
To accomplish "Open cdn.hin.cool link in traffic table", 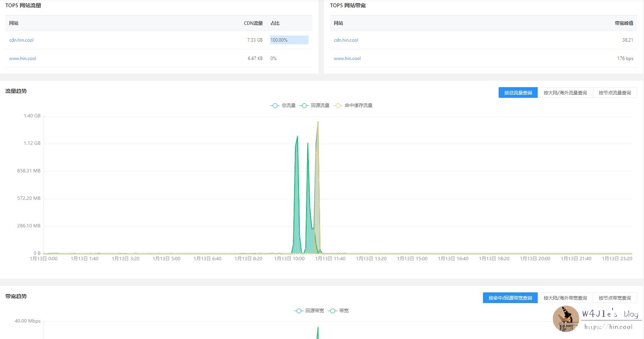I will tap(21, 40).
